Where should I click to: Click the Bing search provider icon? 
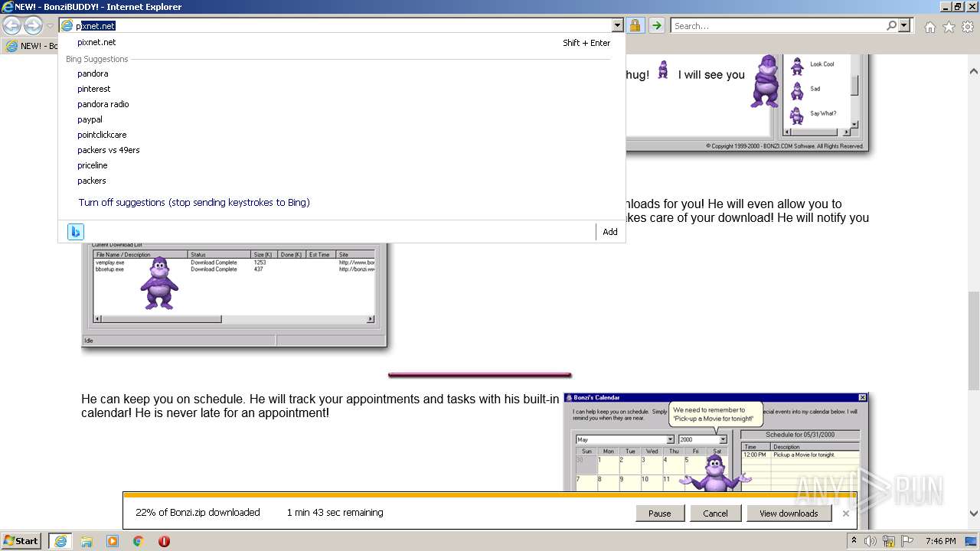(75, 232)
